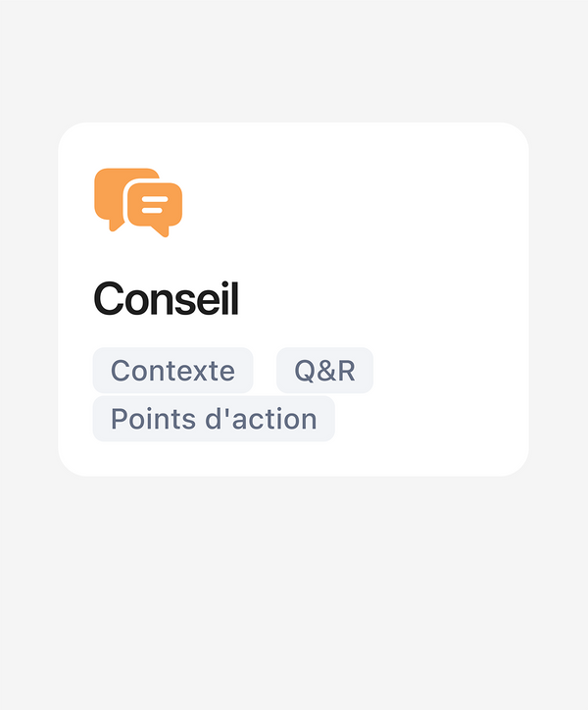Image resolution: width=588 pixels, height=710 pixels.
Task: Click the orange chat bubbles icon
Action: [x=138, y=202]
